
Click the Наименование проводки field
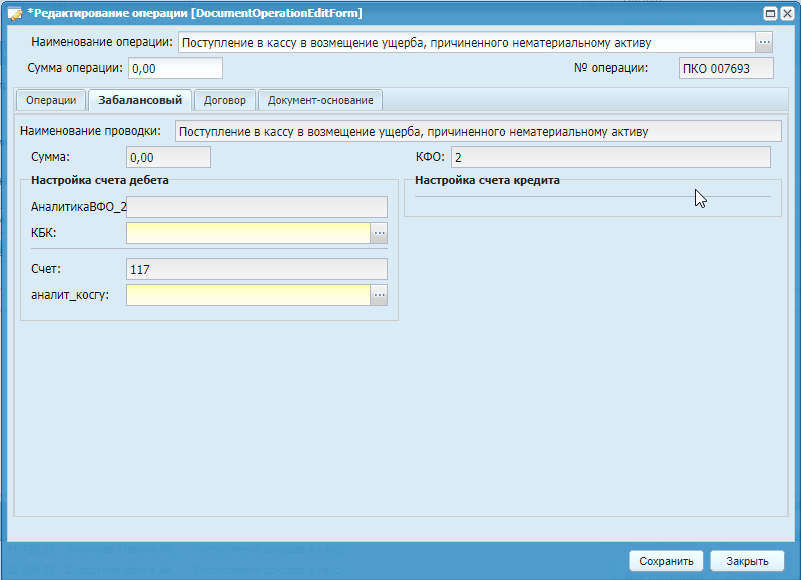477,131
